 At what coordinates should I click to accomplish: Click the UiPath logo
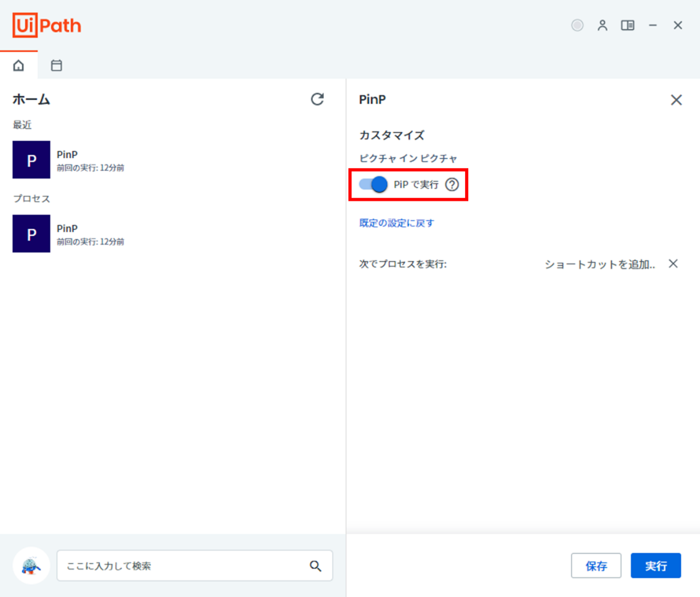[47, 25]
